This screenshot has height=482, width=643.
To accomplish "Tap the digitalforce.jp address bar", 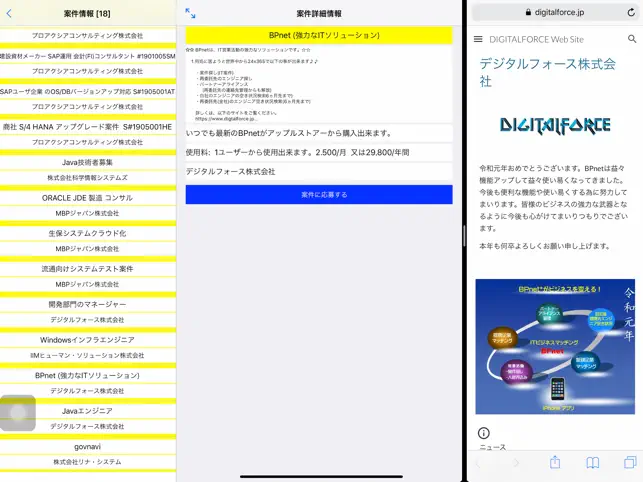I will 555,12.
